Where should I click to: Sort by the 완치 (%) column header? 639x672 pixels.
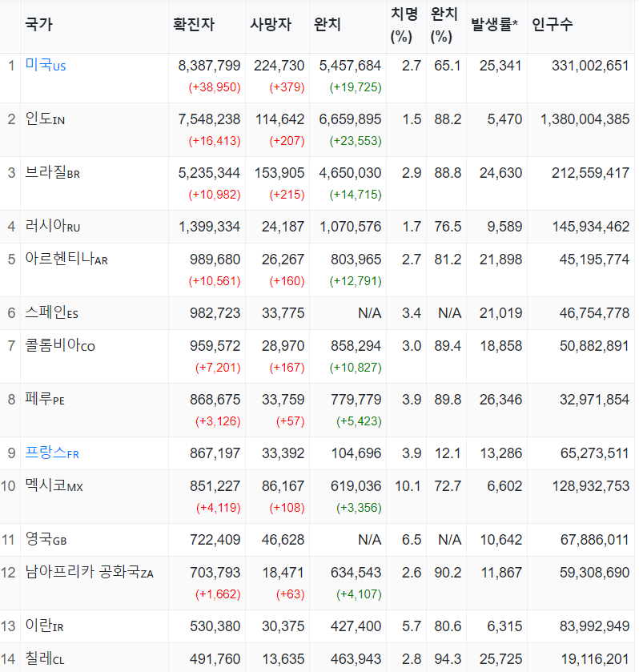(x=444, y=26)
